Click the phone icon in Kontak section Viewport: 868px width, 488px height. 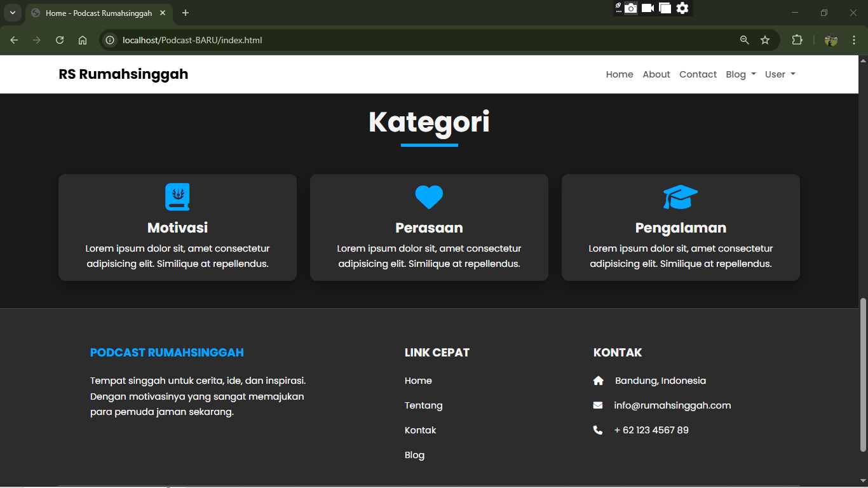click(598, 430)
